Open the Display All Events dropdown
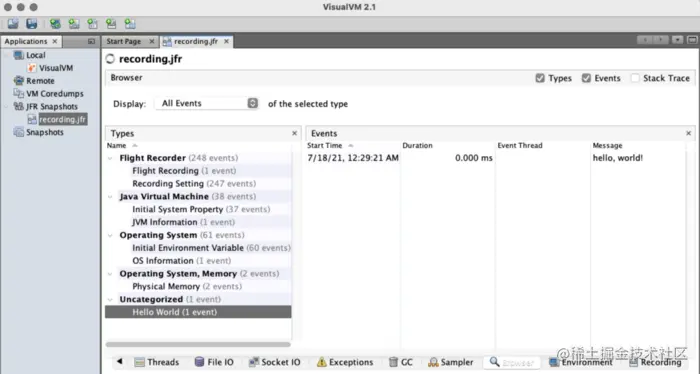The width and height of the screenshot is (700, 374). pyautogui.click(x=207, y=104)
